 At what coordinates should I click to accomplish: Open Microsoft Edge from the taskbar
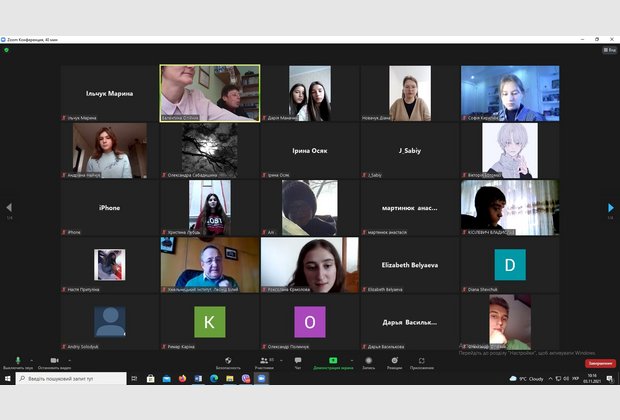tap(214, 378)
